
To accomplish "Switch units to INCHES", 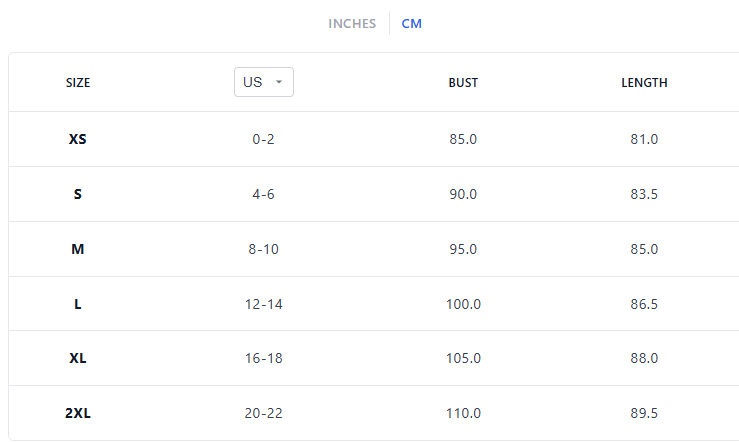I will 352,24.
